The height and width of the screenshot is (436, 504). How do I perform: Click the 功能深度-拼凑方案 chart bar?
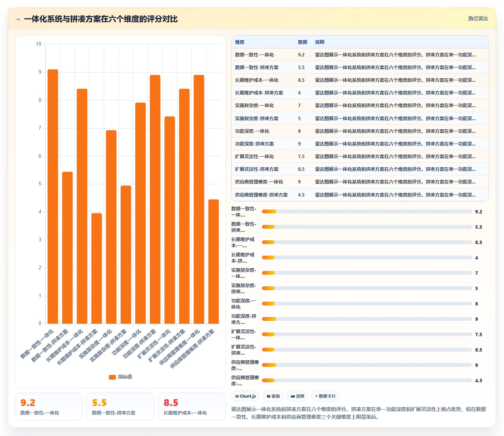click(x=155, y=199)
